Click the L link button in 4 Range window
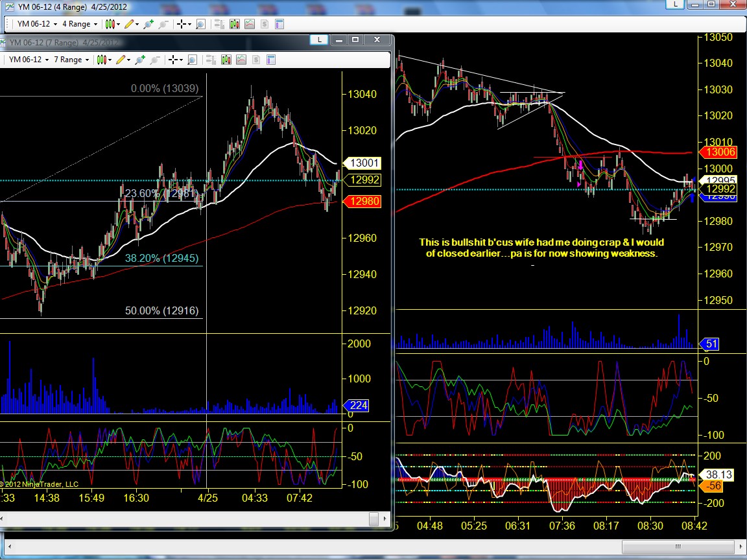Viewport: 747px width, 560px height. (x=675, y=5)
